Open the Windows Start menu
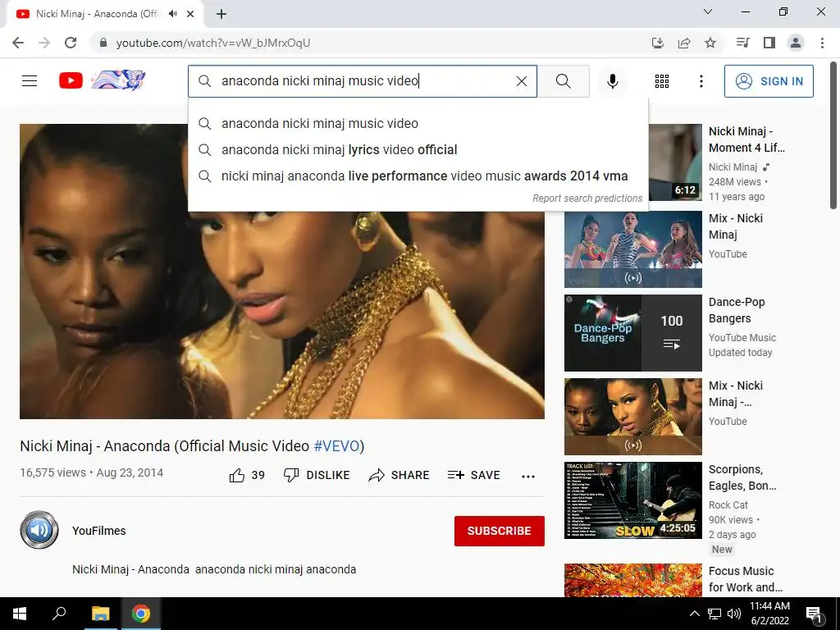The width and height of the screenshot is (840, 630). pyautogui.click(x=20, y=614)
